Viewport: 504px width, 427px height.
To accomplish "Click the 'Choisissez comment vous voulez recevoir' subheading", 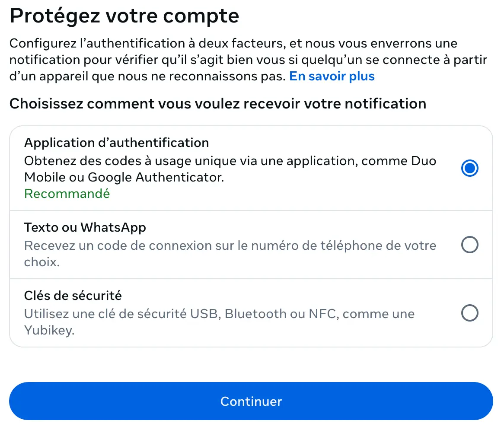I will 217,104.
